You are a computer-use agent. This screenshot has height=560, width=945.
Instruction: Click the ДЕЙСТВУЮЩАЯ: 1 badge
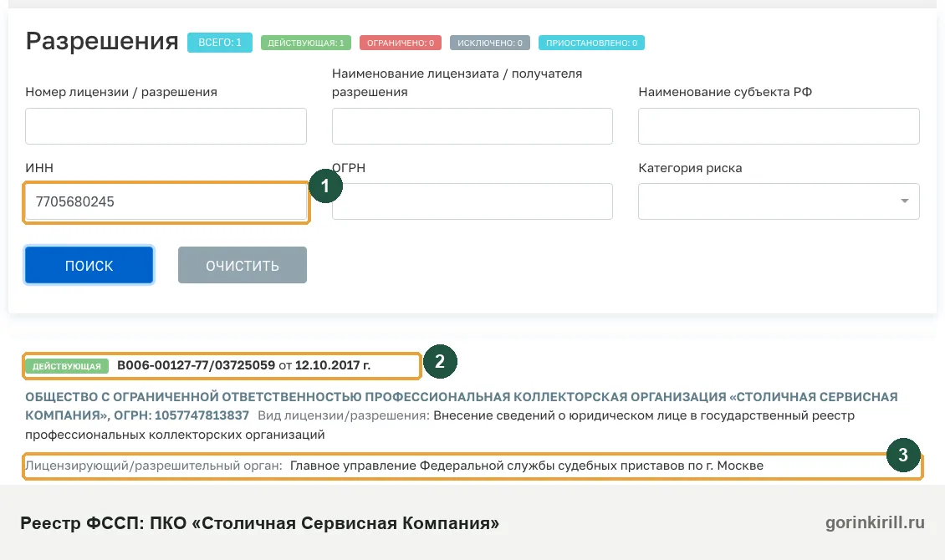(x=305, y=43)
